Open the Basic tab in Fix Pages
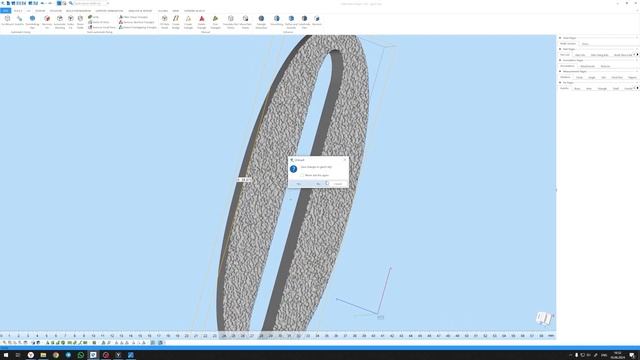The width and height of the screenshot is (640, 360). tap(577, 89)
